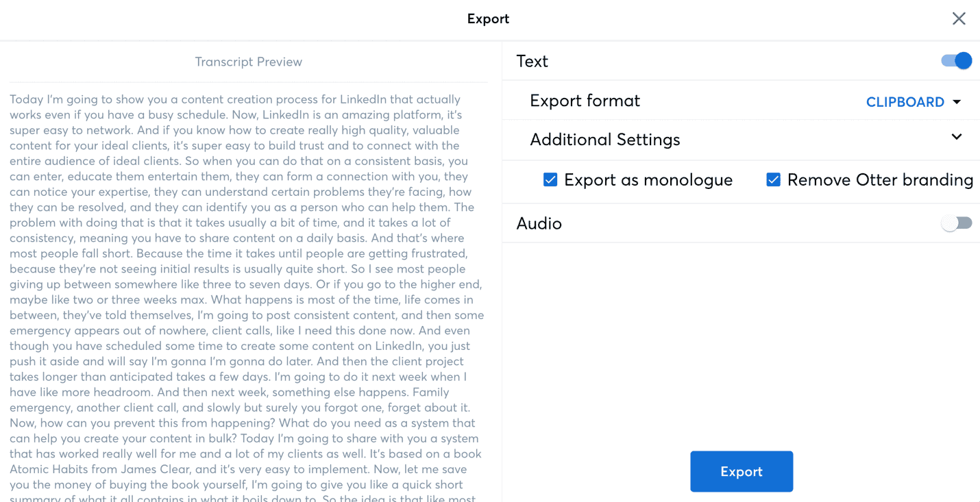This screenshot has width=980, height=502.
Task: Select the Audio section label
Action: pyautogui.click(x=539, y=223)
